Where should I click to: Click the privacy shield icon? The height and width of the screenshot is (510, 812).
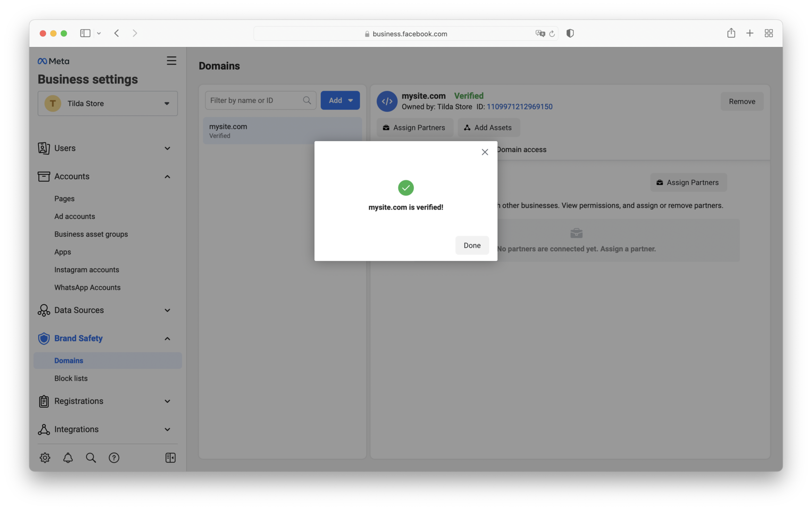pyautogui.click(x=570, y=33)
